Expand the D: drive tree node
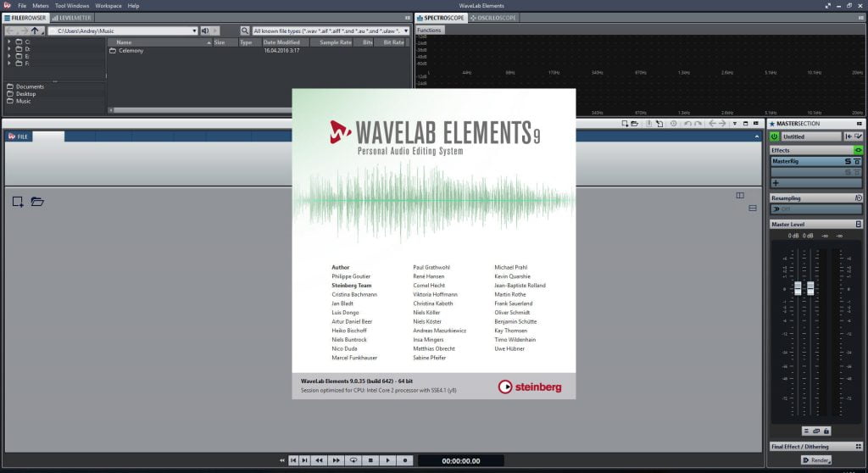Screen dimensions: 868x473 [8, 48]
